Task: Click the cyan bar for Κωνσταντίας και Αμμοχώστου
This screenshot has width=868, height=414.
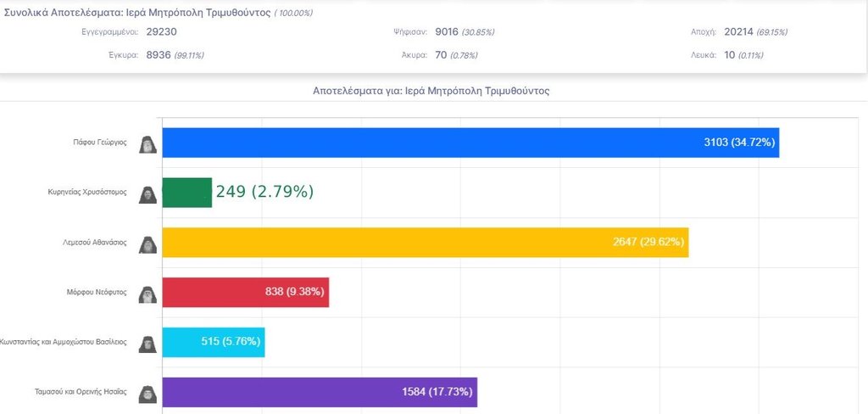Action: 214,342
